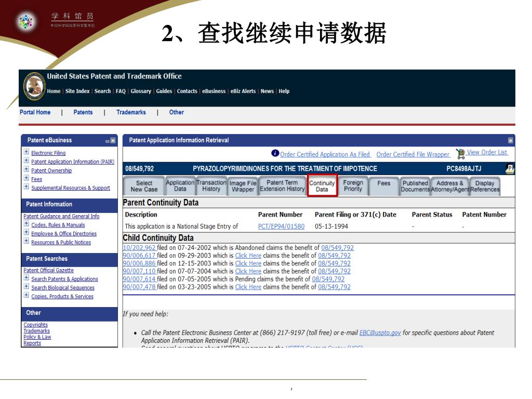
Task: Click the USPTO seal logo
Action: coord(34,86)
